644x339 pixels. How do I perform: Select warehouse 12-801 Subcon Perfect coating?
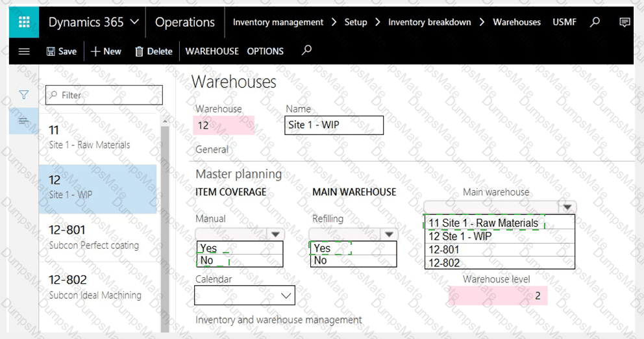click(97, 237)
